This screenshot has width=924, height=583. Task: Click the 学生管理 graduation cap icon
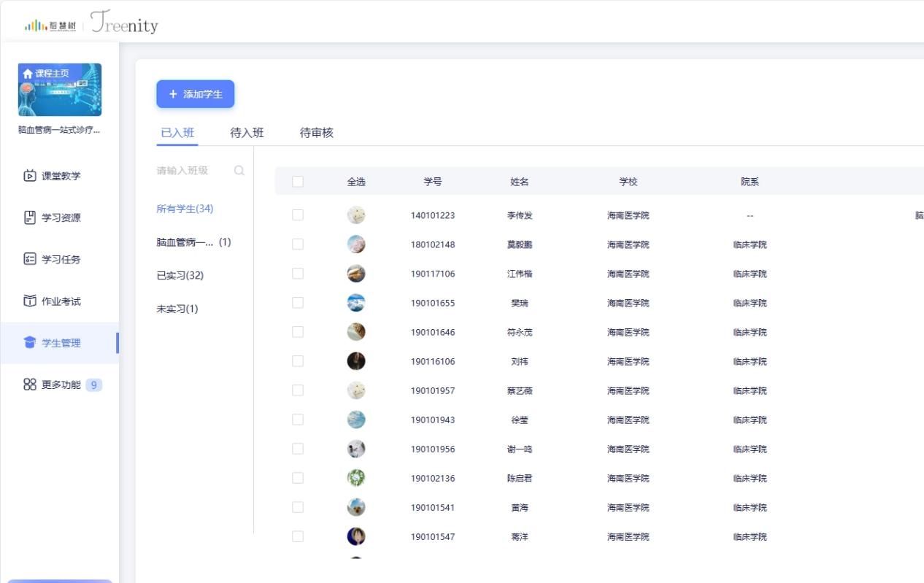pyautogui.click(x=30, y=343)
